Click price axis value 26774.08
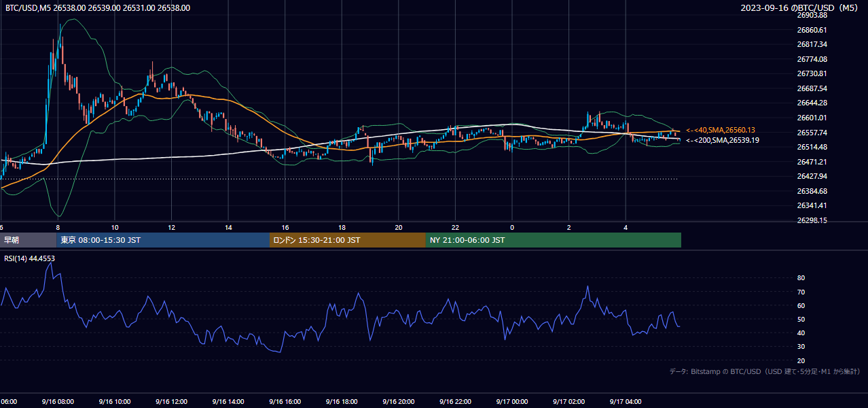Image resolution: width=868 pixels, height=408 pixels. pyautogui.click(x=812, y=59)
